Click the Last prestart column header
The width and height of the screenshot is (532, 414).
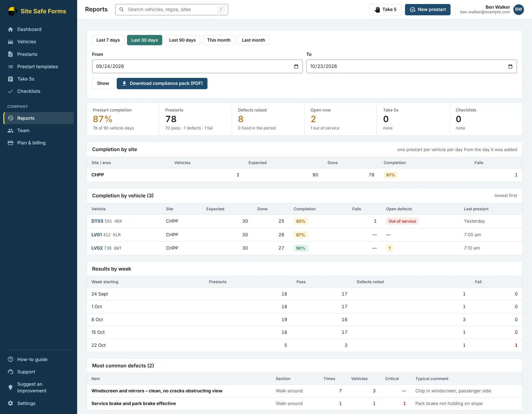(476, 209)
